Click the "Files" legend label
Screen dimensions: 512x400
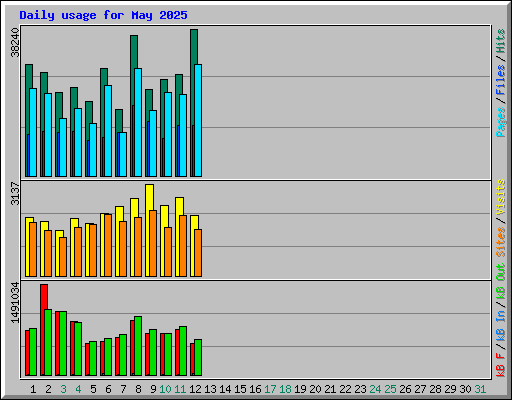click(500, 80)
